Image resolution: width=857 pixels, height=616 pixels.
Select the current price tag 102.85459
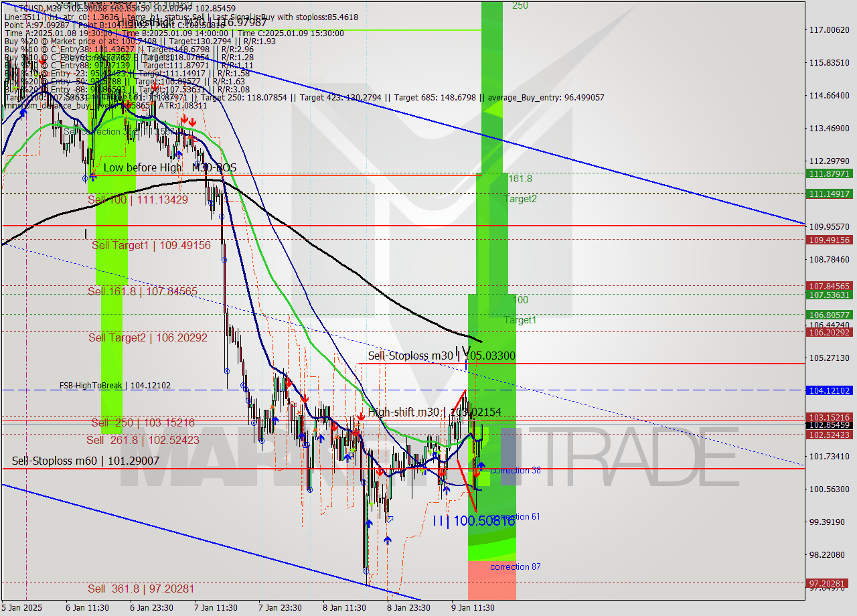point(830,425)
